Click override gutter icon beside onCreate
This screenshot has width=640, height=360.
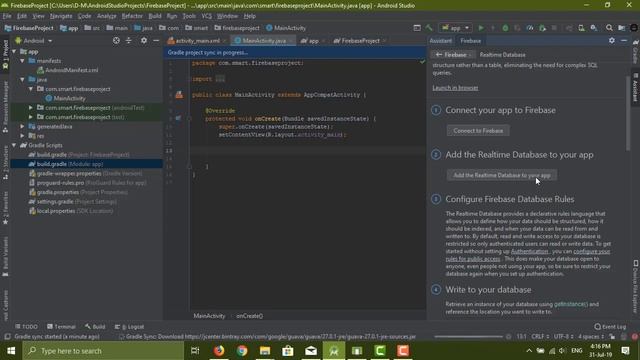(x=178, y=118)
